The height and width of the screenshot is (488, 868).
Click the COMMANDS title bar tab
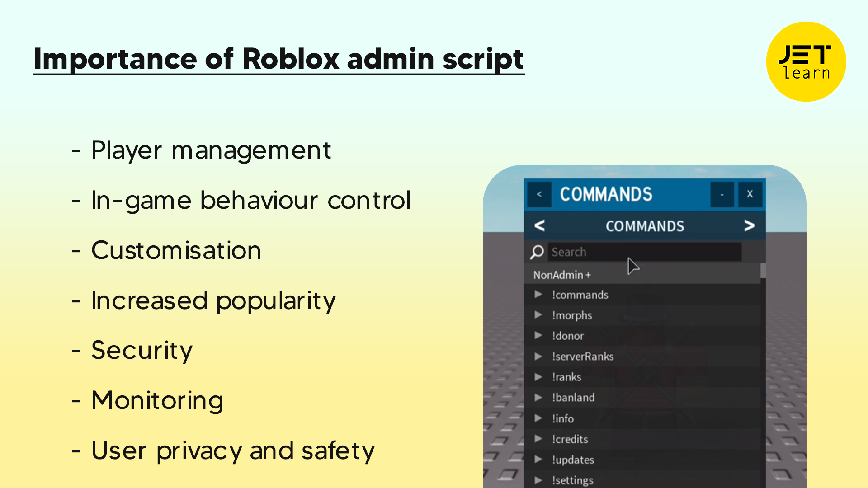[x=606, y=194]
